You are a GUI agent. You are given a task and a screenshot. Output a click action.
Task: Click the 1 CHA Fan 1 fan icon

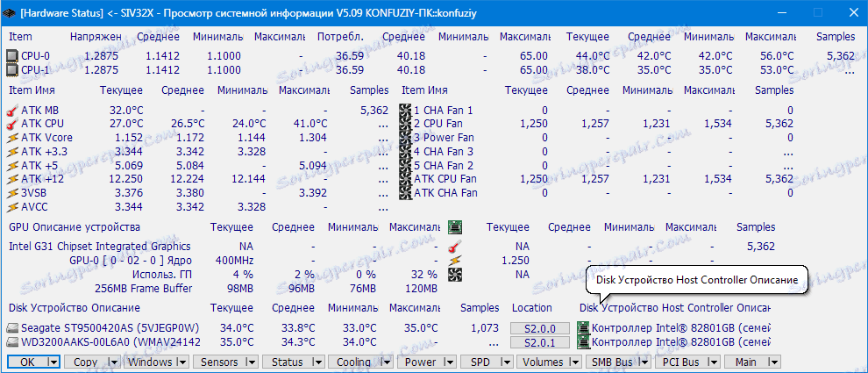(x=405, y=111)
